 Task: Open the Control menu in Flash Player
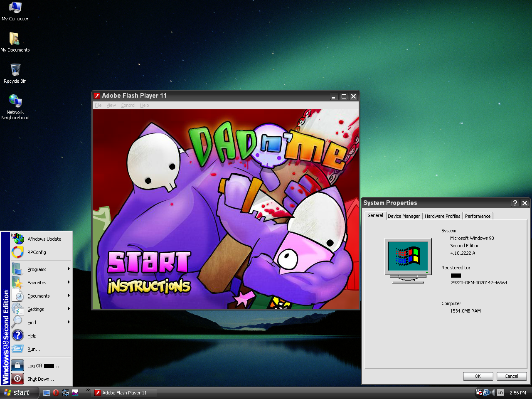(128, 105)
